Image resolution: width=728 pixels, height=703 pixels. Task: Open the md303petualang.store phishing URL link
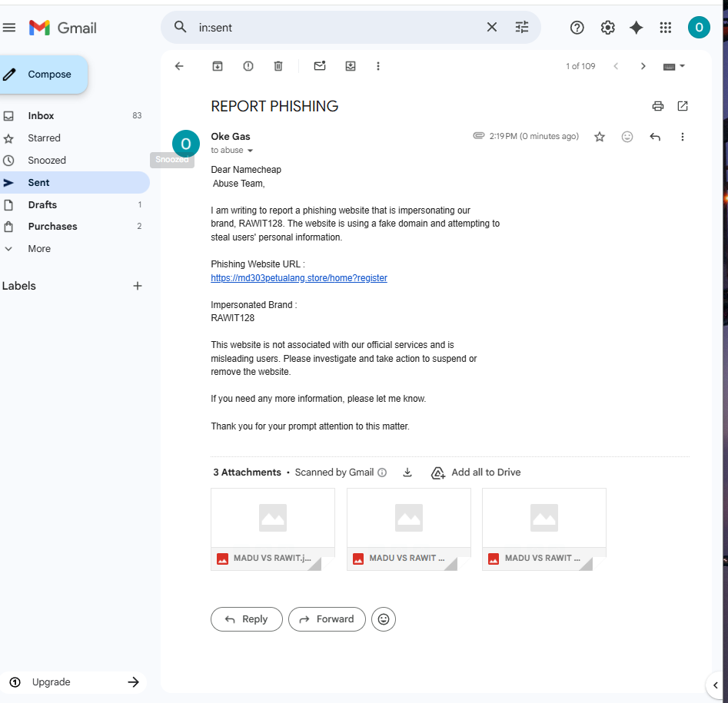click(299, 278)
